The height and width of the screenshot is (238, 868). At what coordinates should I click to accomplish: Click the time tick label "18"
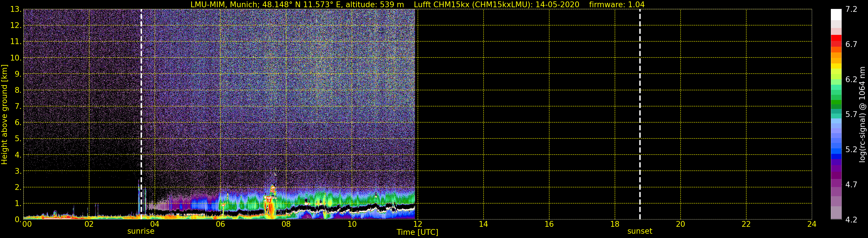pos(614,224)
